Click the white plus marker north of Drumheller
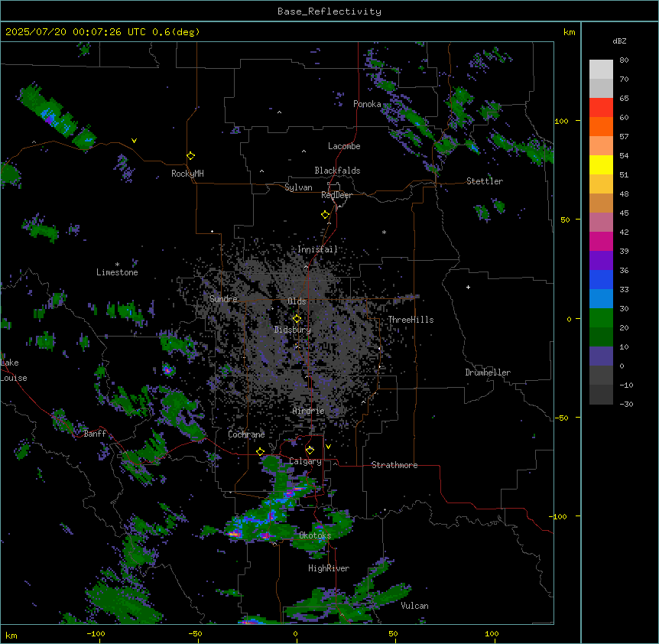Viewport: 659px width, 644px height. coord(468,287)
